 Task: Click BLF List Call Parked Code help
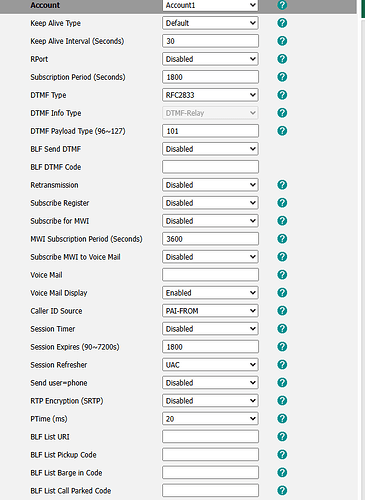282,491
